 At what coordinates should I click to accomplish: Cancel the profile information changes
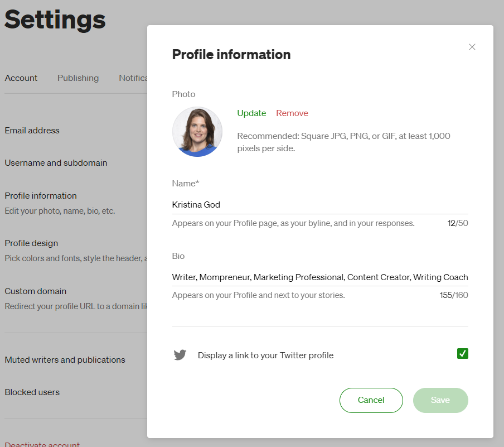[371, 400]
